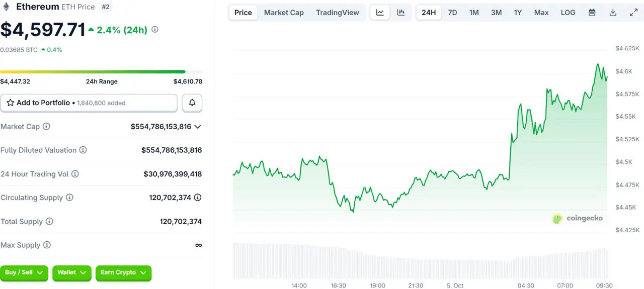Screen dimensions: 644x289
Task: Click info icon beside Circulating Supply value
Action: click(x=198, y=198)
